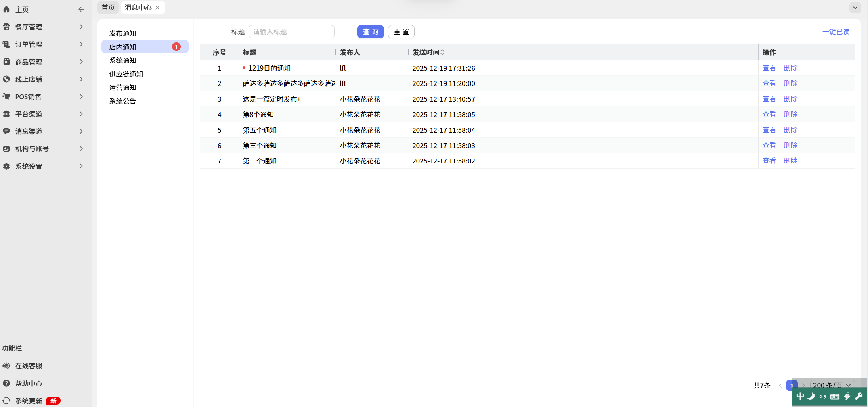Collapse the sidebar with the arrow icon
The image size is (868, 407).
81,9
